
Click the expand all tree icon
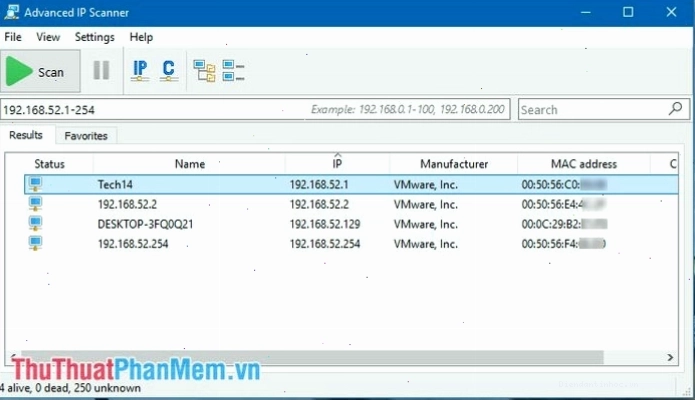click(204, 71)
